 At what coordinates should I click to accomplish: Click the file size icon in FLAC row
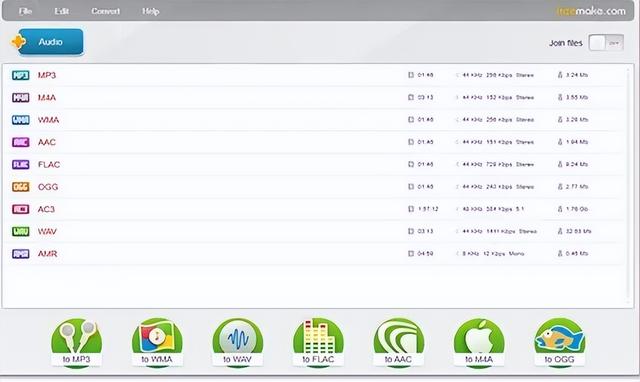tap(560, 164)
